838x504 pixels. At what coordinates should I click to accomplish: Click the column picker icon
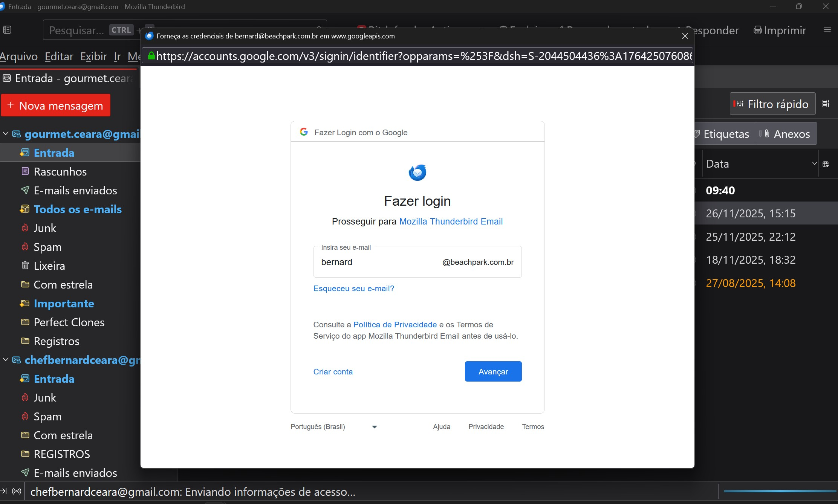826,164
